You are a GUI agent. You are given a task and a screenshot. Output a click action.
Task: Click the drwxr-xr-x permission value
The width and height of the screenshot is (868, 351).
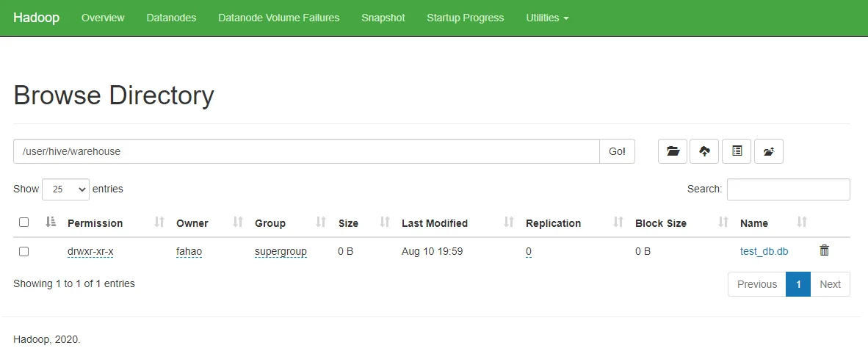point(90,251)
